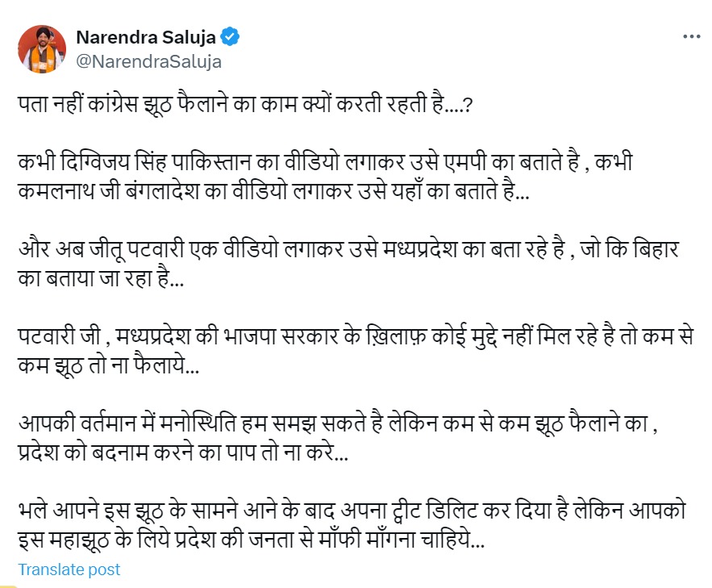Viewport: 712px width, 588px height.
Task: Open the @NarendraSaluja handle link
Action: tap(148, 60)
